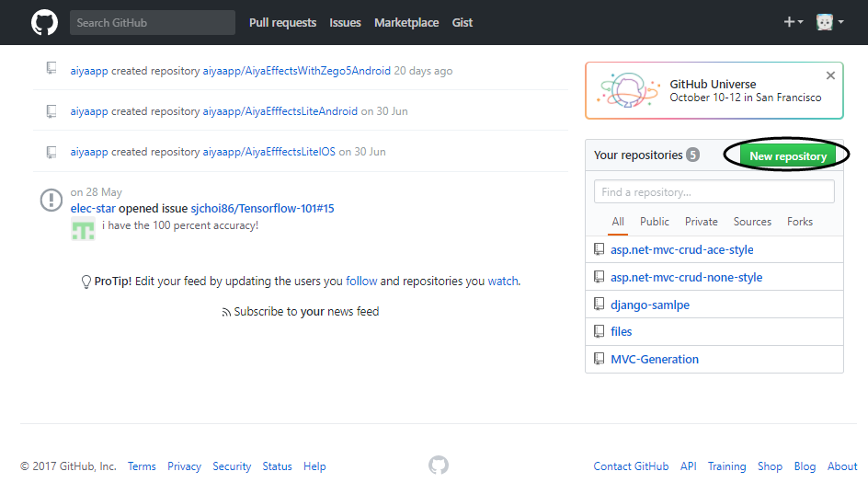Click the ProTip lightbulb icon
868x483 pixels.
[86, 282]
